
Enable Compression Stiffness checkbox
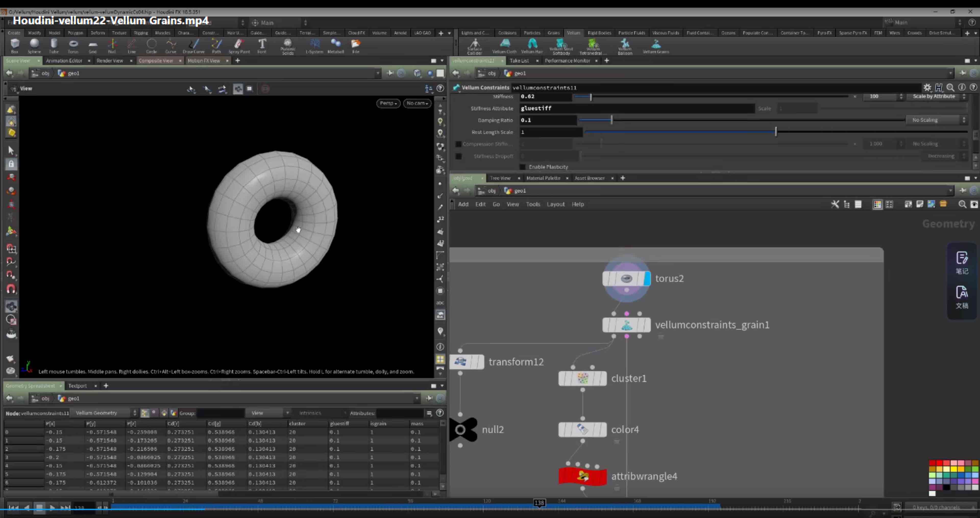(458, 144)
